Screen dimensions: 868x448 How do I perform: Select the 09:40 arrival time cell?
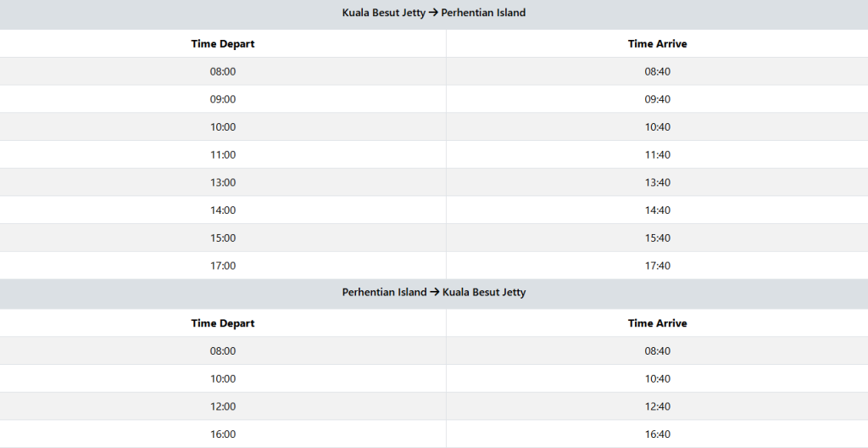(x=657, y=99)
